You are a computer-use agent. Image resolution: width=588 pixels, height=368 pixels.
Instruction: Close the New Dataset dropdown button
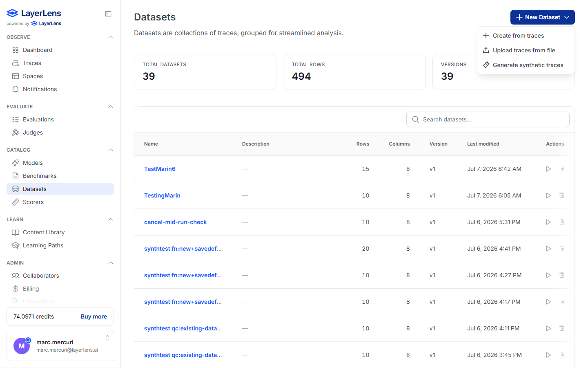(542, 17)
